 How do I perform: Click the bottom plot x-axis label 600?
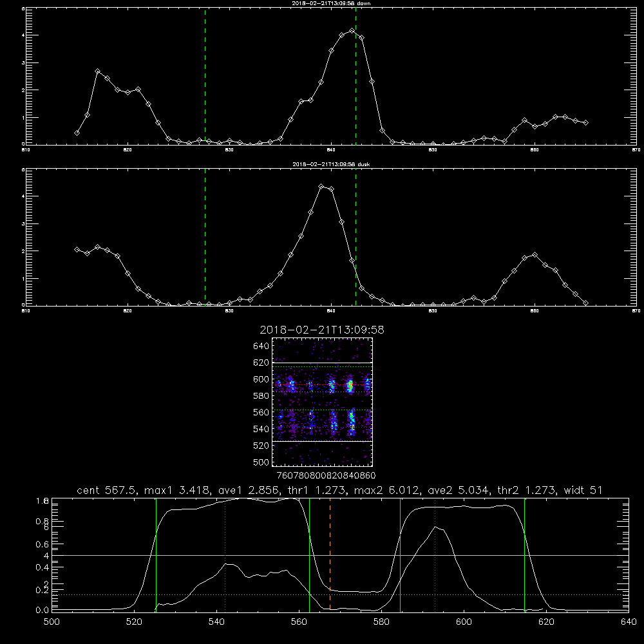[464, 621]
